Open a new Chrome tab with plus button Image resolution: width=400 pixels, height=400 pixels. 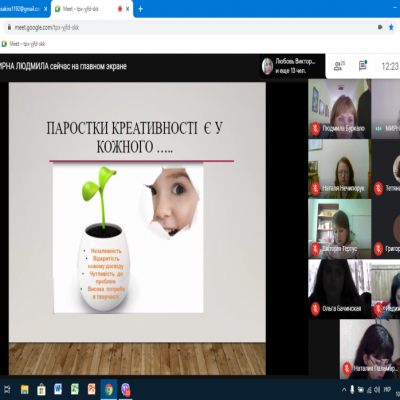point(140,9)
